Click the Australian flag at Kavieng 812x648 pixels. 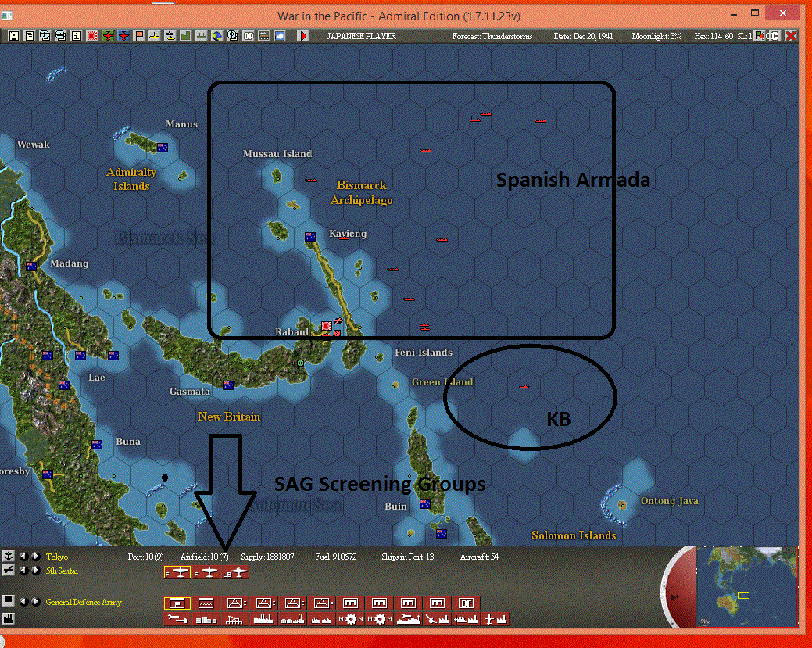[x=310, y=237]
